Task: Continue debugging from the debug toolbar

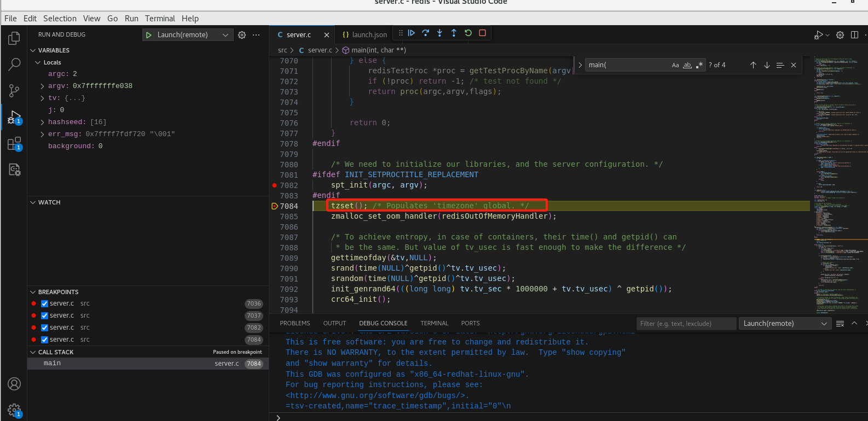Action: point(412,33)
